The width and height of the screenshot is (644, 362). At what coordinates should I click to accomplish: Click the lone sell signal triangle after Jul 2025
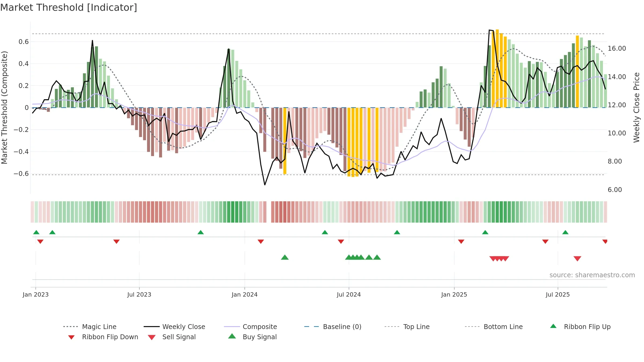click(577, 259)
